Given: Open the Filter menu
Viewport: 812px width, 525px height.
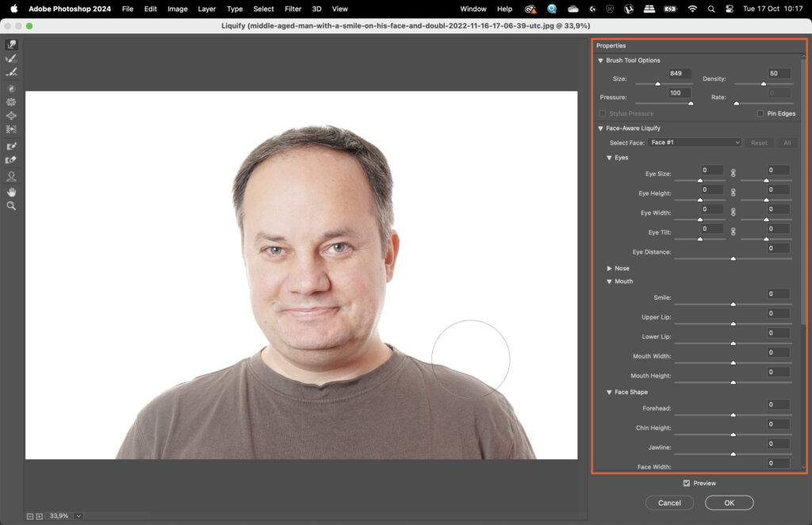Looking at the screenshot, I should pyautogui.click(x=293, y=9).
